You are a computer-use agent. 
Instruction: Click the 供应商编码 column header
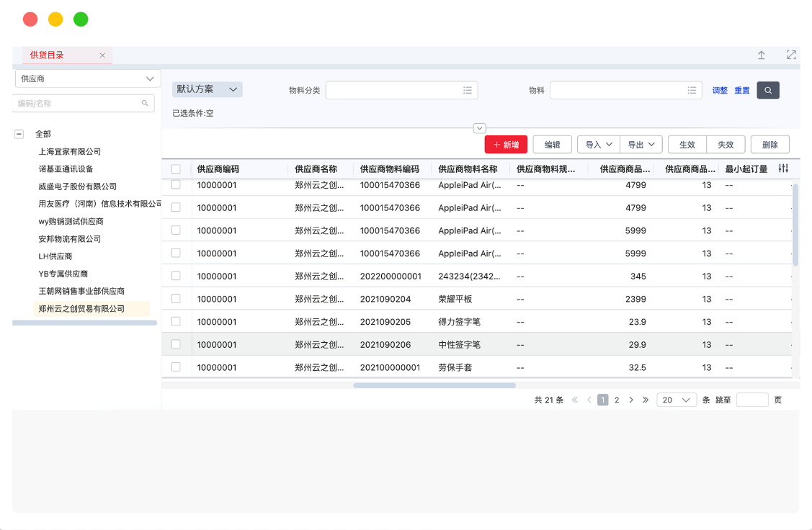click(218, 169)
